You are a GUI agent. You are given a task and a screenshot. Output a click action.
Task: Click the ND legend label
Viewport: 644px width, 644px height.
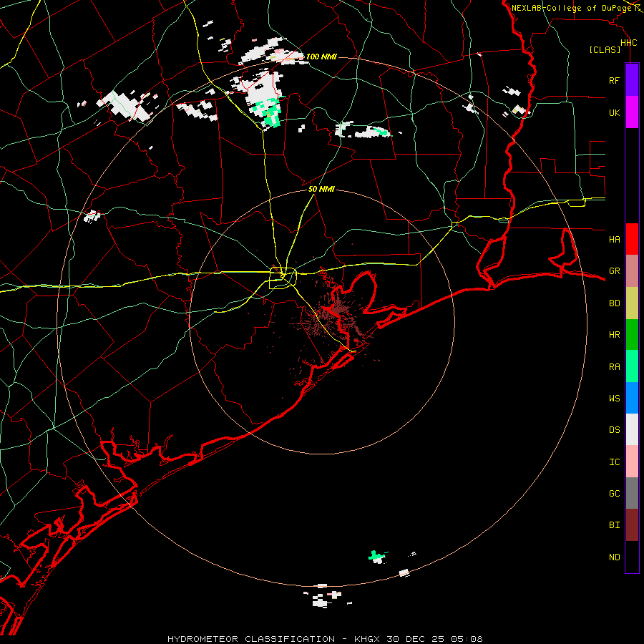614,557
